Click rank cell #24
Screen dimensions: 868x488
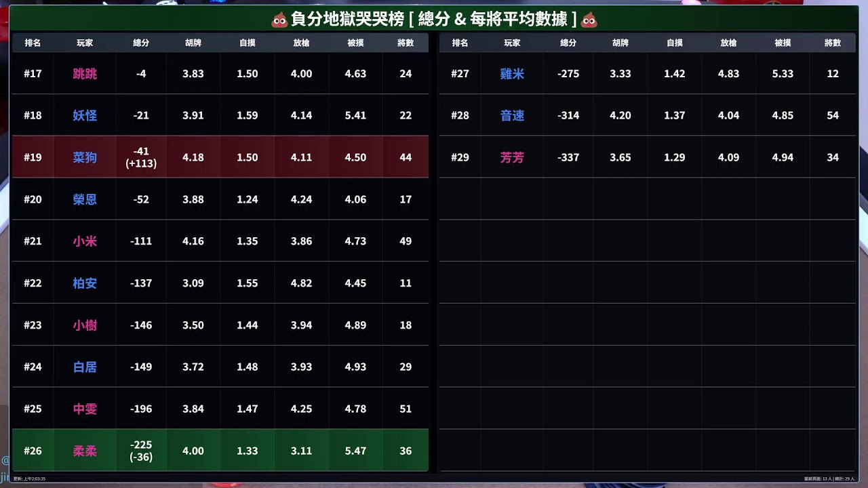[x=33, y=367]
